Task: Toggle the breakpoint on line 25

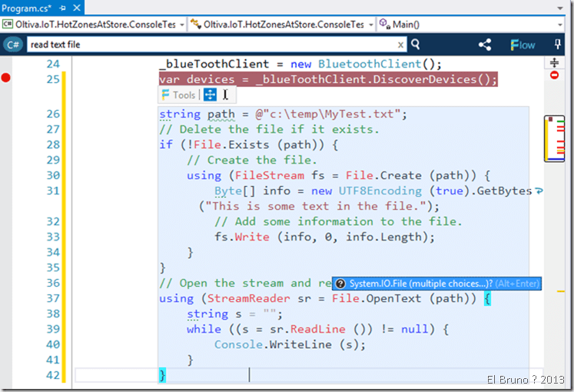Action: click(8, 79)
